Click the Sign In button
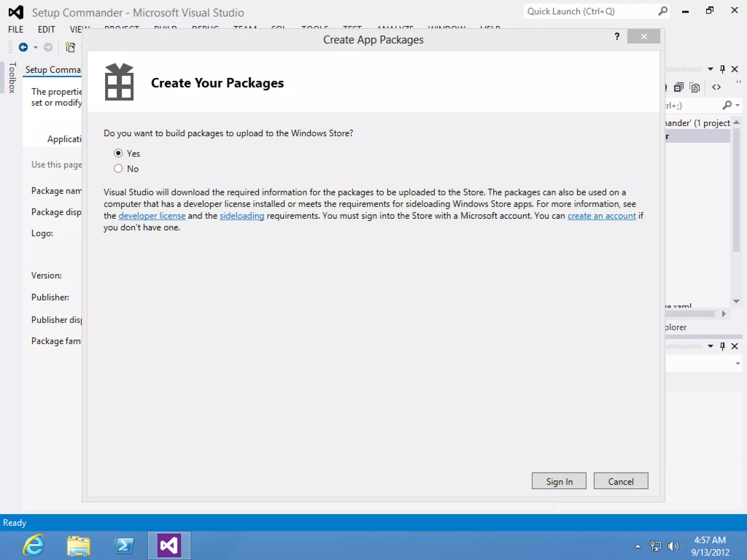This screenshot has height=560, width=747. (x=559, y=481)
